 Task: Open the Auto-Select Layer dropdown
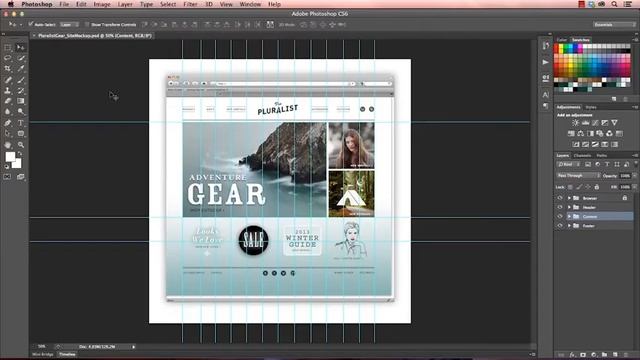tap(69, 24)
